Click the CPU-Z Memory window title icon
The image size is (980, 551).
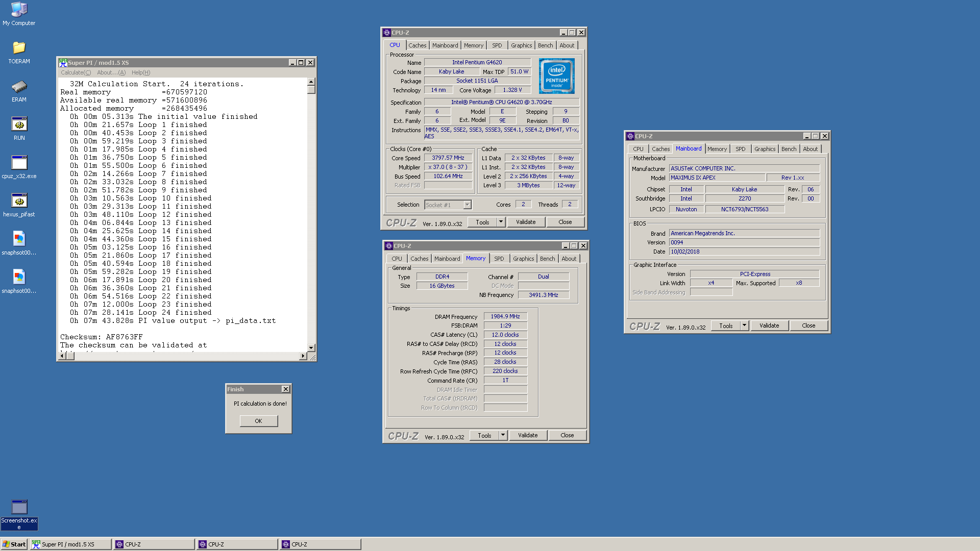(x=389, y=246)
